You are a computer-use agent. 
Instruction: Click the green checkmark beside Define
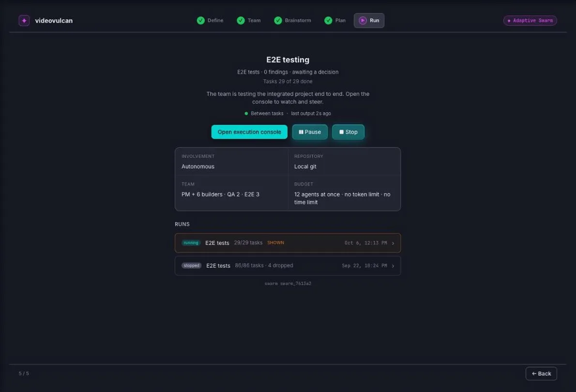(x=200, y=21)
